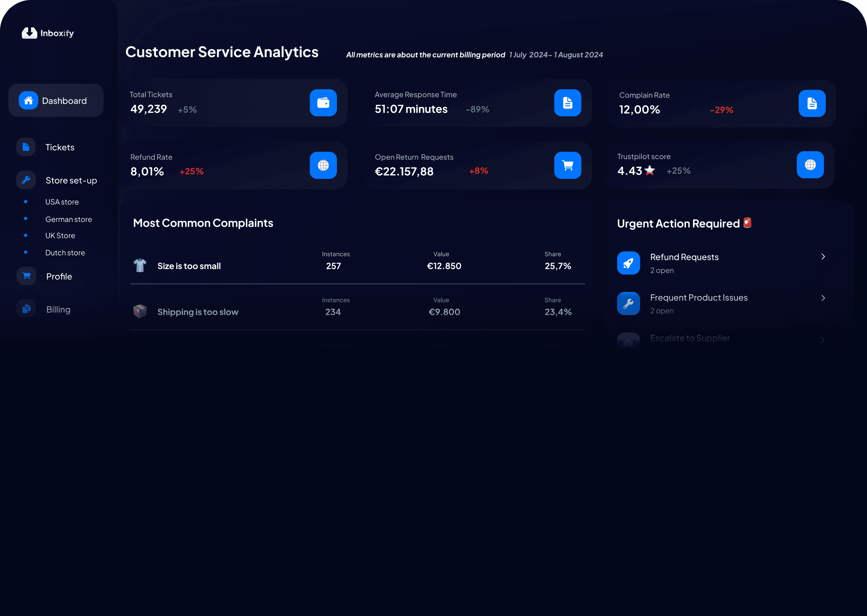This screenshot has height=616, width=867.
Task: Click the Trustpilot star rating icon
Action: pos(650,171)
